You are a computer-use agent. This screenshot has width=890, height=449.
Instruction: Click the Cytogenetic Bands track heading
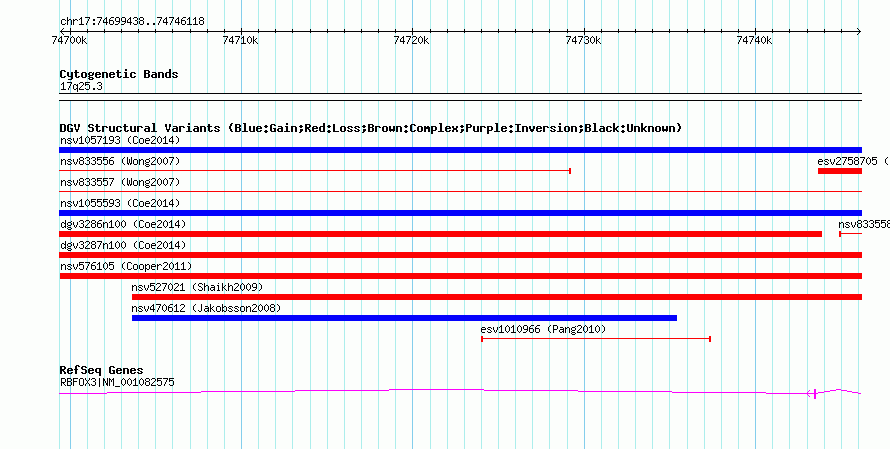[x=119, y=74]
